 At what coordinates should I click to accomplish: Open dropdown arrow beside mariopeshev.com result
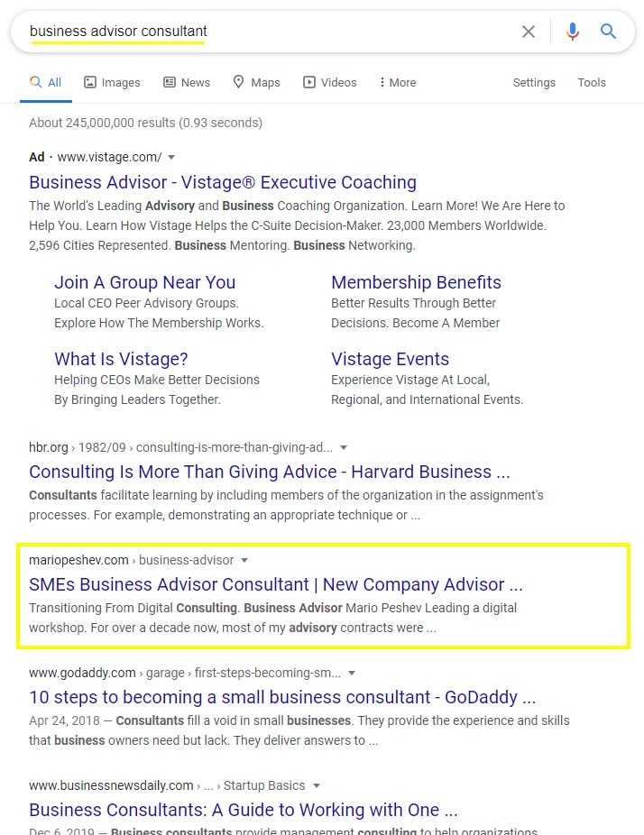[x=245, y=560]
